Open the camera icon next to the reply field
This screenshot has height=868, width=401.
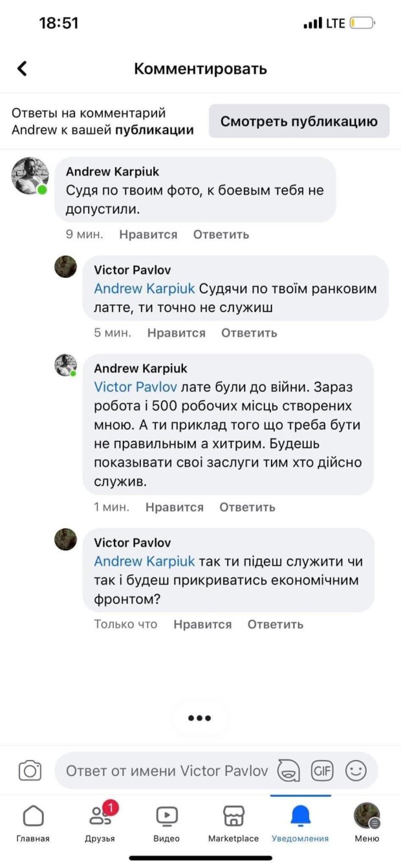click(x=31, y=770)
